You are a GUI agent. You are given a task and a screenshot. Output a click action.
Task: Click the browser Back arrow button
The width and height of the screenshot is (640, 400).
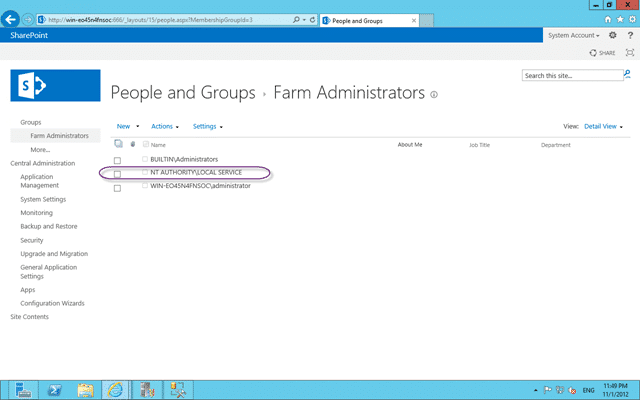point(10,19)
